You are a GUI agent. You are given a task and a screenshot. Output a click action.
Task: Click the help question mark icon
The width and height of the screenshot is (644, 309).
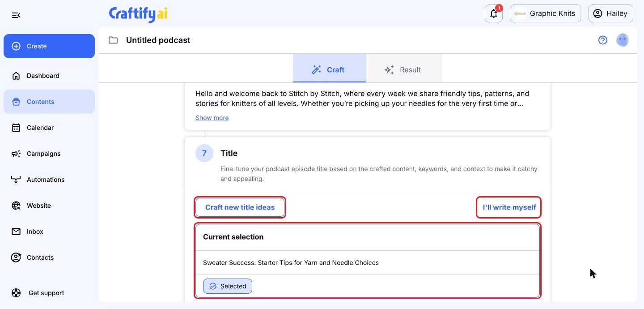click(603, 40)
